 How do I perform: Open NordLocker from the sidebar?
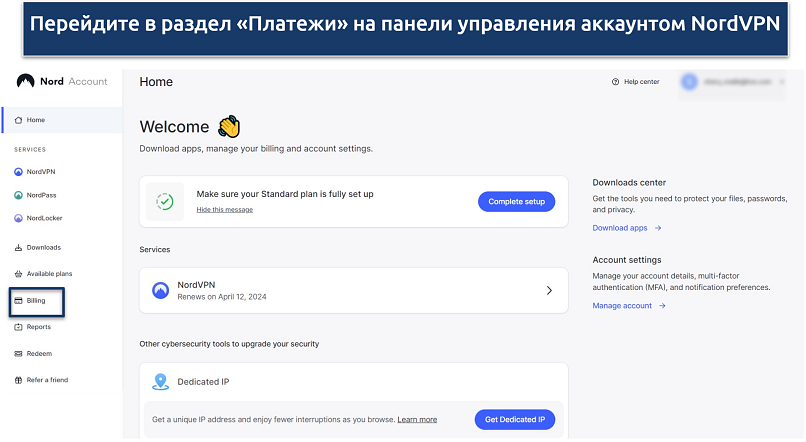point(44,218)
